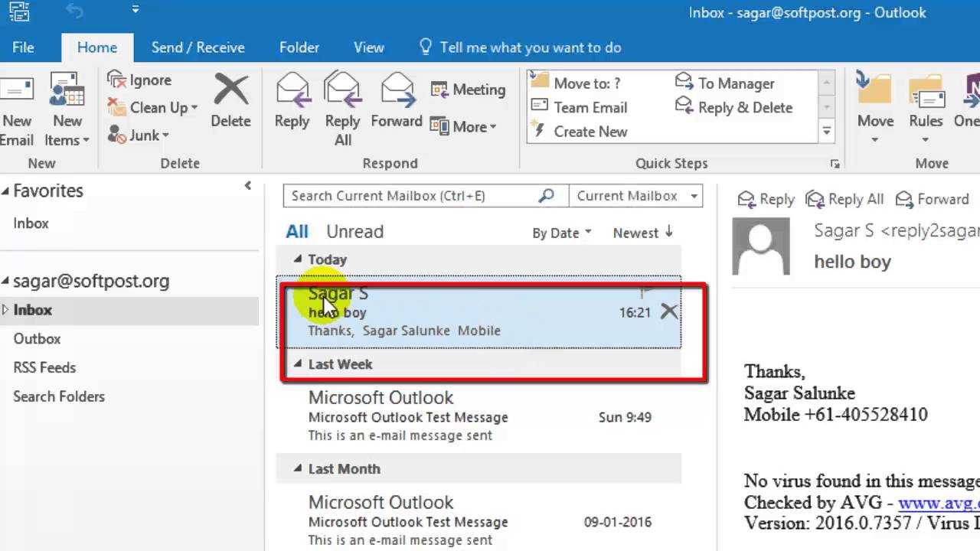Viewport: 980px width, 551px height.
Task: Open the www.avg link in message
Action: (939, 504)
